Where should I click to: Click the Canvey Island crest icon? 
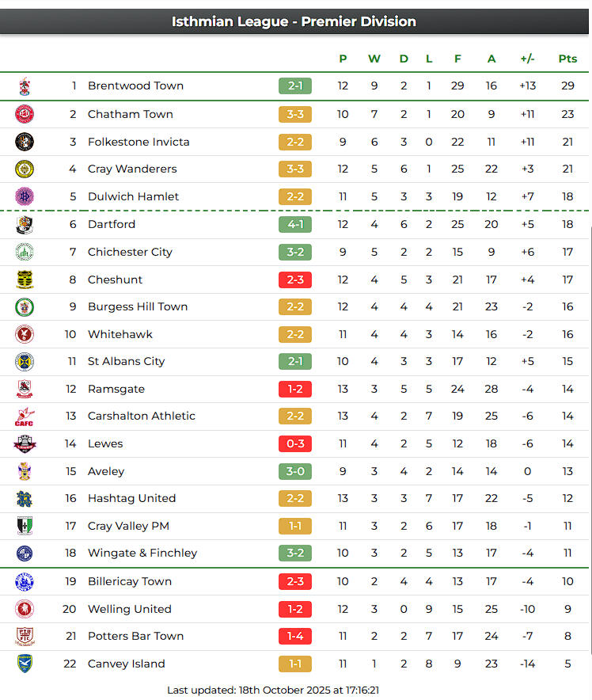pos(25,664)
